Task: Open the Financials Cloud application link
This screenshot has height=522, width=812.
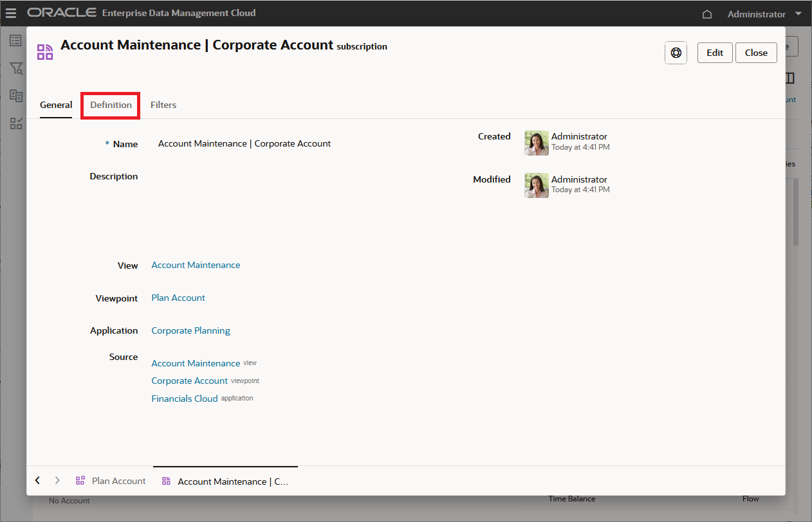Action: 185,399
